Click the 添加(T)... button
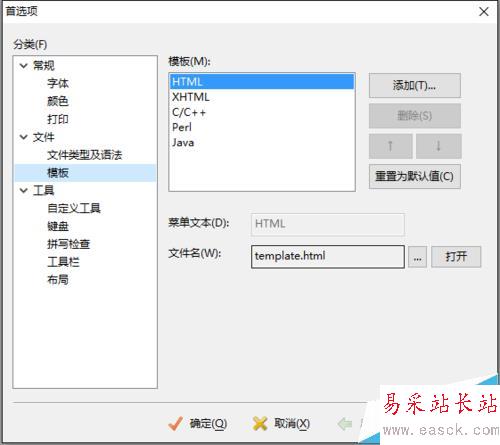The image size is (500, 445). click(x=415, y=86)
